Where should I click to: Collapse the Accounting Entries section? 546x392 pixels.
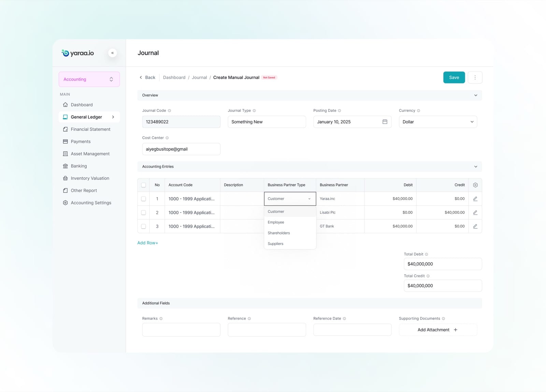tap(475, 166)
